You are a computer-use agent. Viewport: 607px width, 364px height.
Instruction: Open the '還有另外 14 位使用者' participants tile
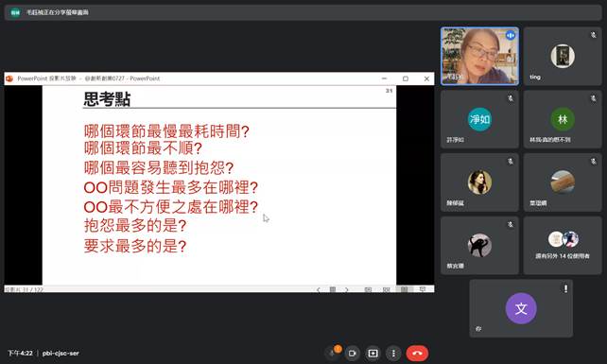[563, 246]
